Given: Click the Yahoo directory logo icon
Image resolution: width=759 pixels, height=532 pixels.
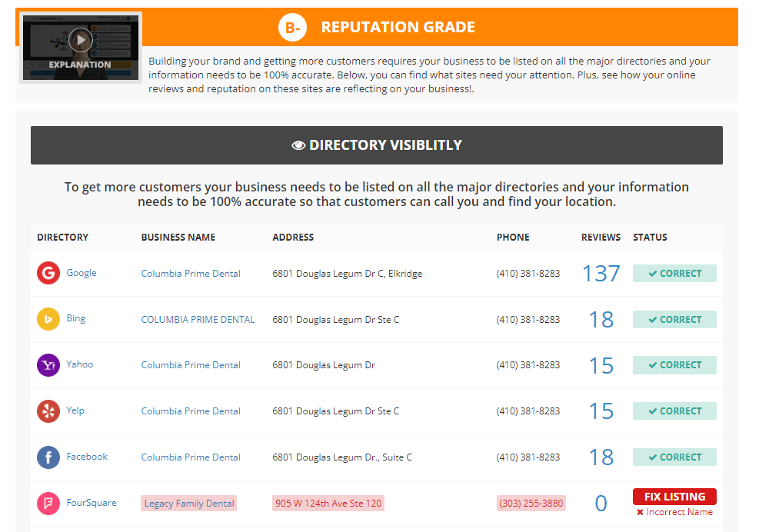Looking at the screenshot, I should [x=48, y=365].
